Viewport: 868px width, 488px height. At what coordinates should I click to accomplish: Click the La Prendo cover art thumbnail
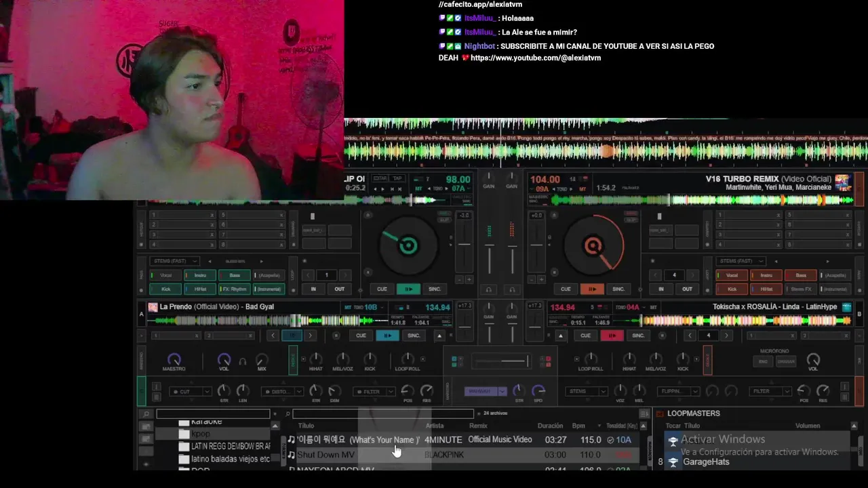153,307
